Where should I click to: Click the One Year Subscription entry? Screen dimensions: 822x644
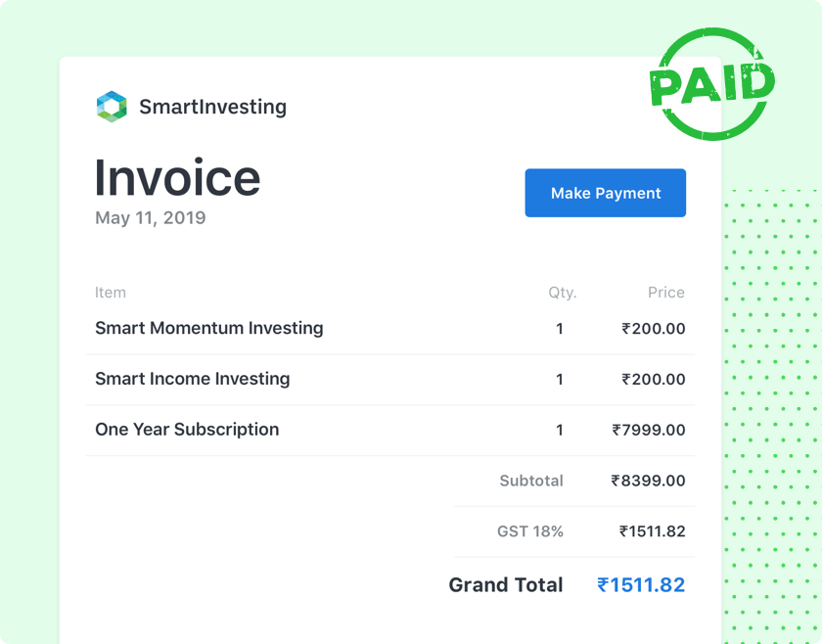pyautogui.click(x=186, y=430)
